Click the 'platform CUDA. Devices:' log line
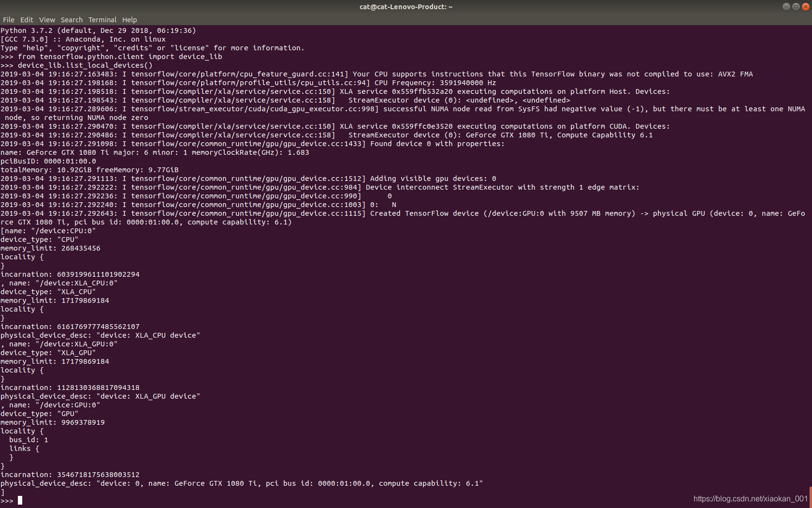 (x=335, y=126)
